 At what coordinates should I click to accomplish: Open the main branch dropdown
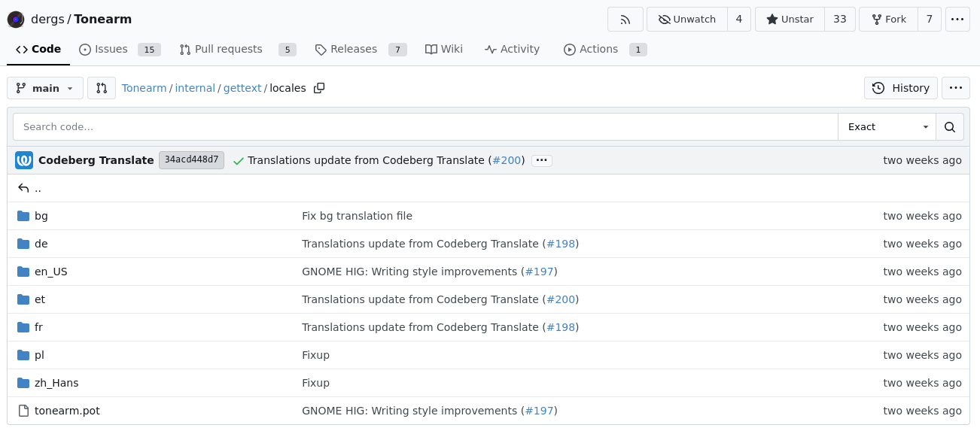(x=45, y=88)
